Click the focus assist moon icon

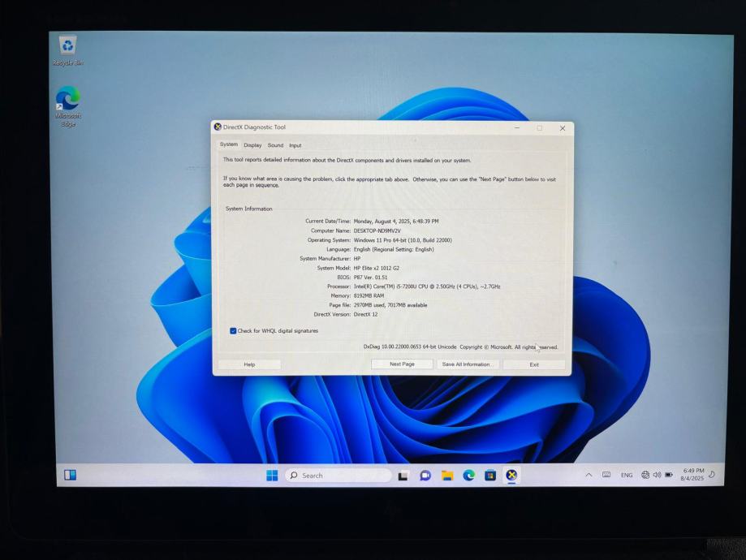pos(712,474)
